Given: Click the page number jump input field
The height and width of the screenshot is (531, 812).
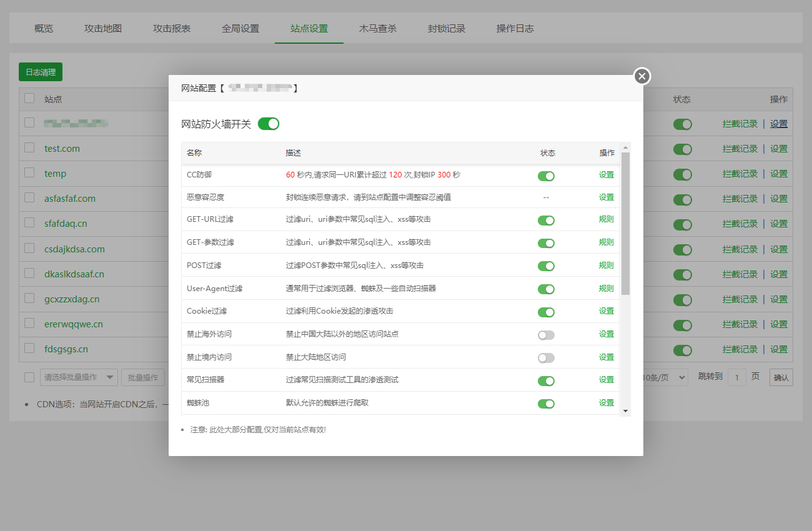Looking at the screenshot, I should (x=737, y=377).
